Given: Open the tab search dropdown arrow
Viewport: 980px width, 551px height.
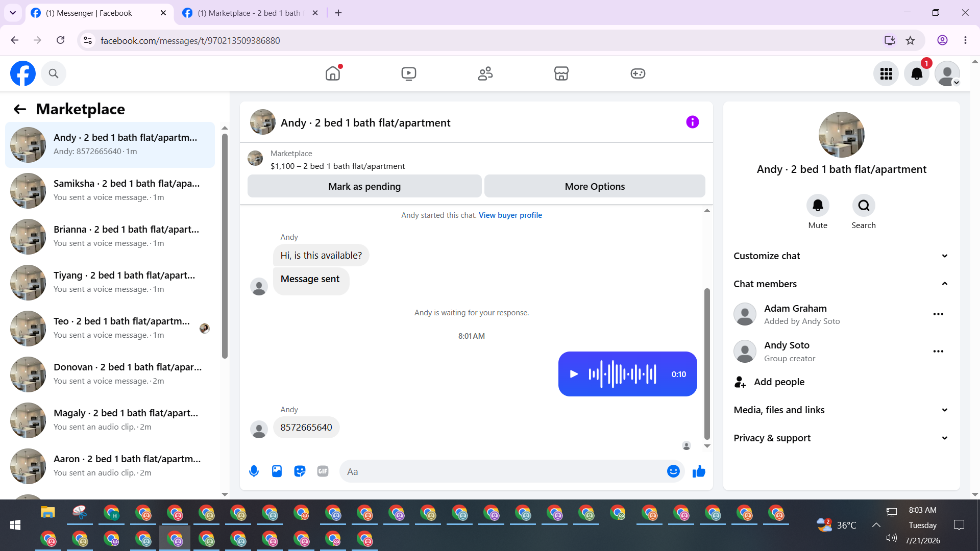Looking at the screenshot, I should click(13, 13).
